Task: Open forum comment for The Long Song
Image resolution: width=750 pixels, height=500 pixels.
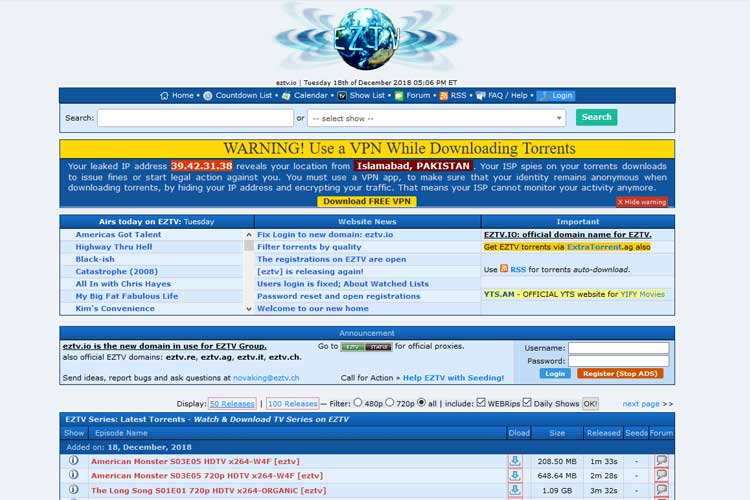Action: pyautogui.click(x=662, y=489)
